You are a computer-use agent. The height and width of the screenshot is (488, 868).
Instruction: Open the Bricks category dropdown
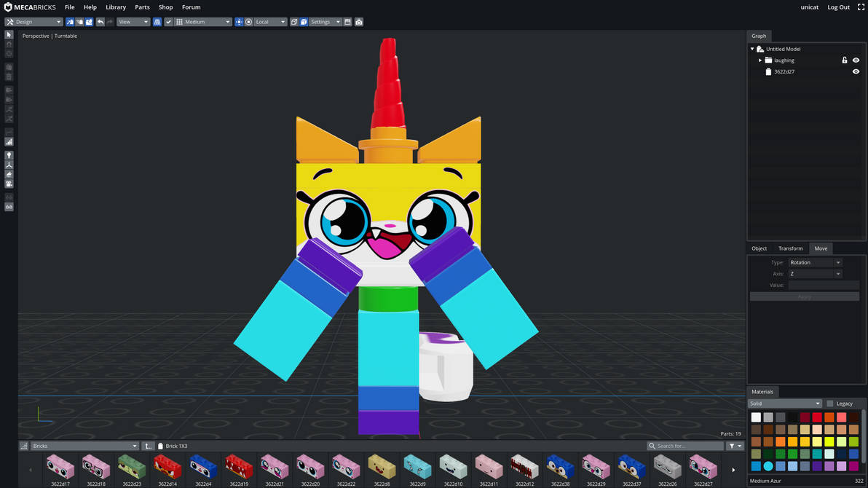point(84,446)
